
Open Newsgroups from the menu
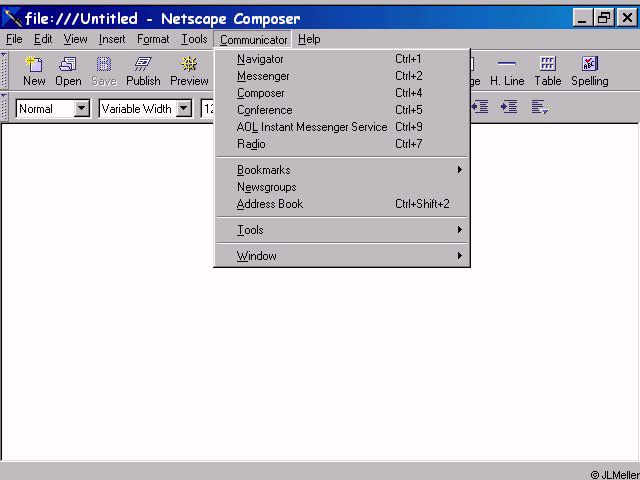point(342,187)
